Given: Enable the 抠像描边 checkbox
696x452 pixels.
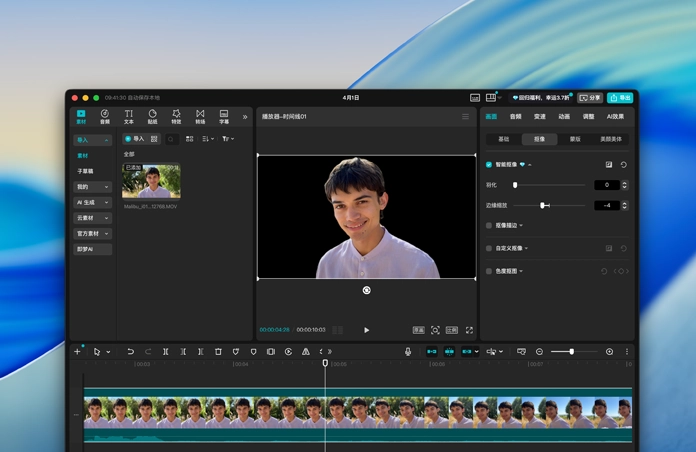Looking at the screenshot, I should pos(489,225).
